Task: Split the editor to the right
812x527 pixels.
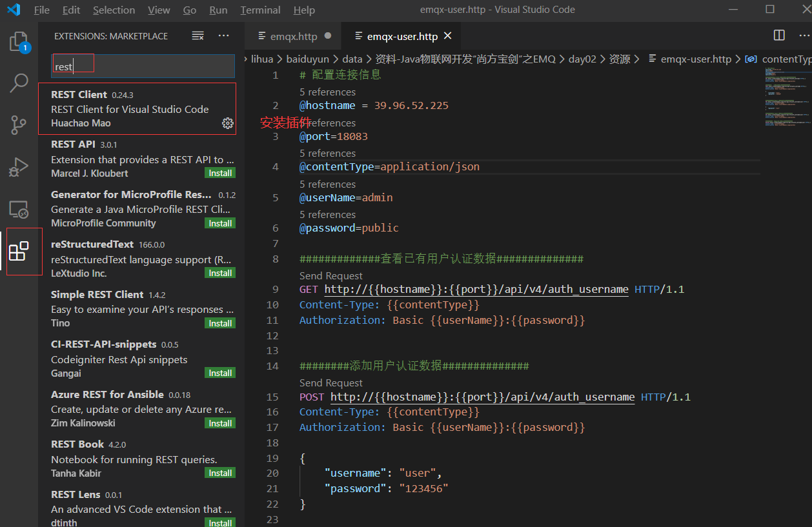Action: (x=779, y=35)
